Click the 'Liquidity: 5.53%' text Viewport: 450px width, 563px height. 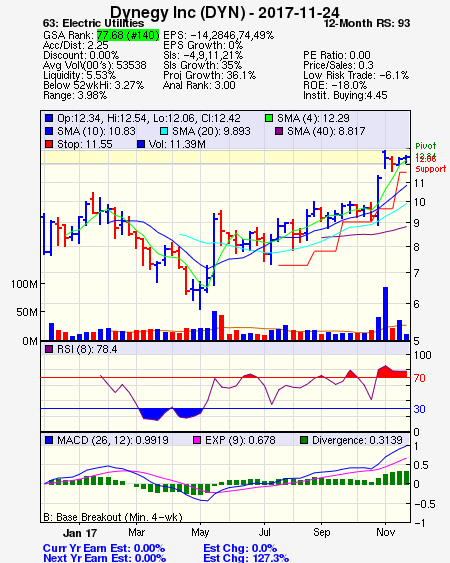[x=79, y=75]
